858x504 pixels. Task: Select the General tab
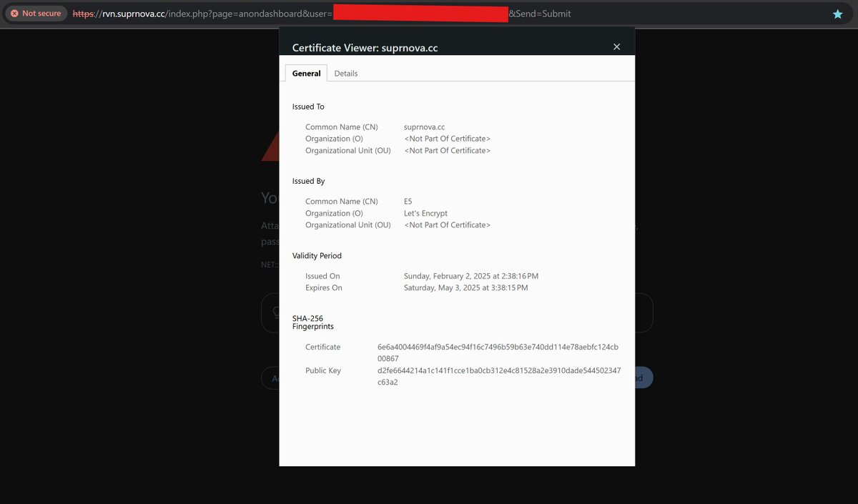306,74
